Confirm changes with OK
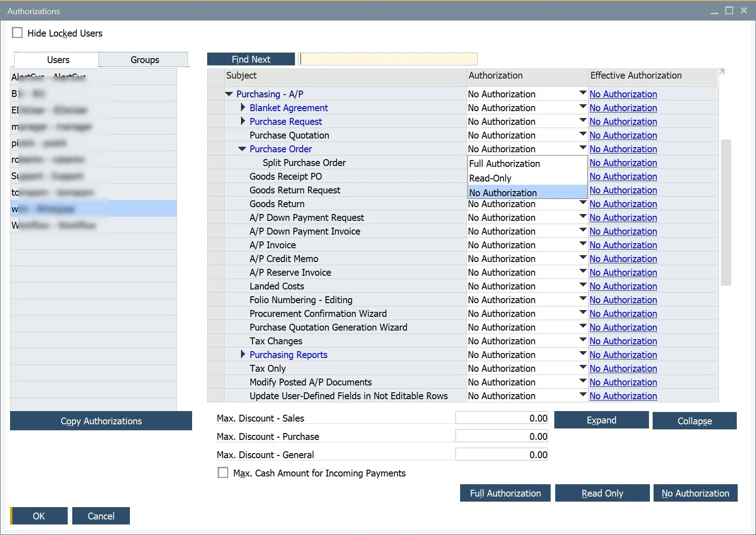 (x=38, y=516)
